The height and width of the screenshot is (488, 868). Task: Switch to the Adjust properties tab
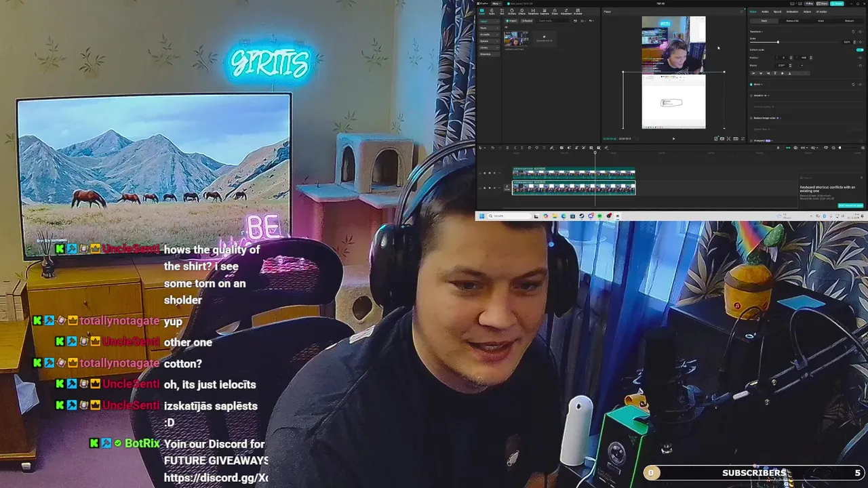point(807,12)
